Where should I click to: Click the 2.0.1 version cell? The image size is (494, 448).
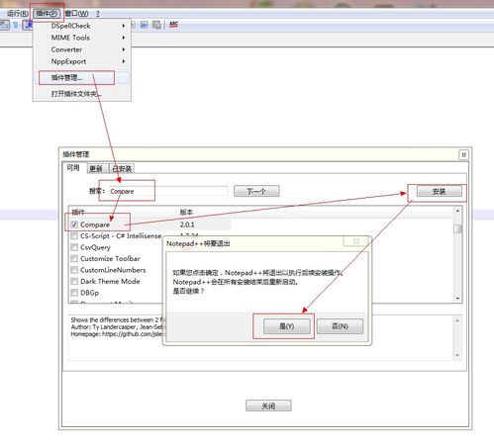tap(187, 224)
